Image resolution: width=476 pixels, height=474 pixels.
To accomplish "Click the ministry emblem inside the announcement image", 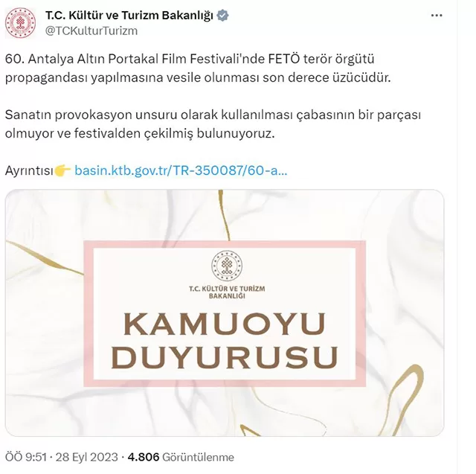I will (227, 266).
